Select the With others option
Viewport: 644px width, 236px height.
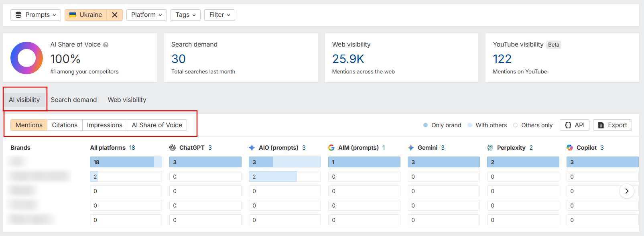487,125
